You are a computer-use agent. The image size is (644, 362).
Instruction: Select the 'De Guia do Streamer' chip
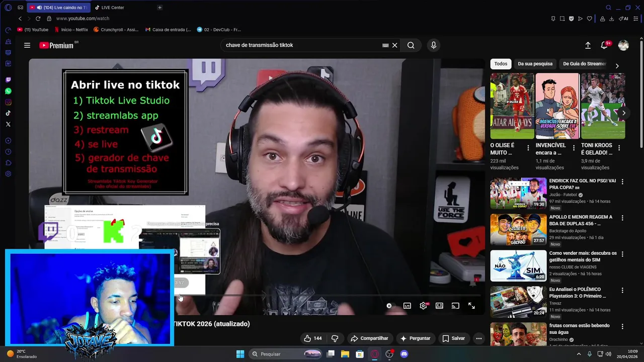point(584,64)
